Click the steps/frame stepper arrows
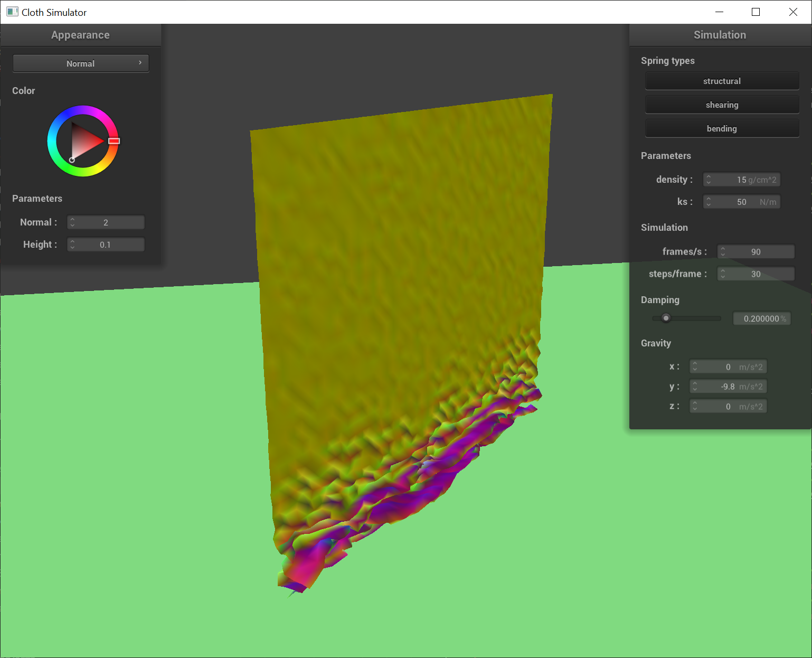 [723, 274]
